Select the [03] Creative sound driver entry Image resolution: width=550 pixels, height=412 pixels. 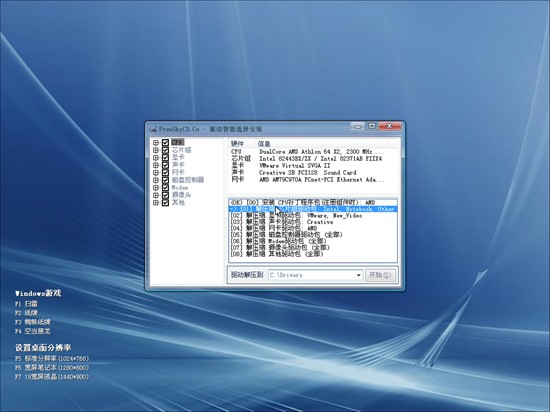pyautogui.click(x=313, y=222)
